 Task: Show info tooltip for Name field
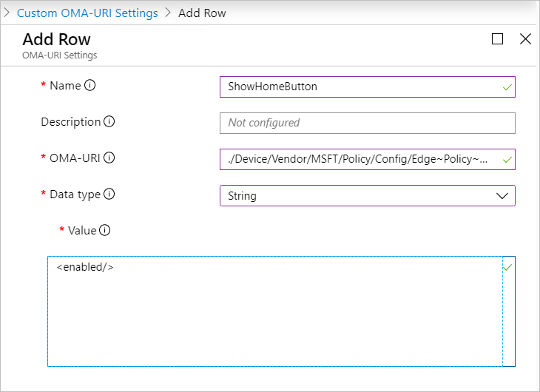pyautogui.click(x=90, y=85)
